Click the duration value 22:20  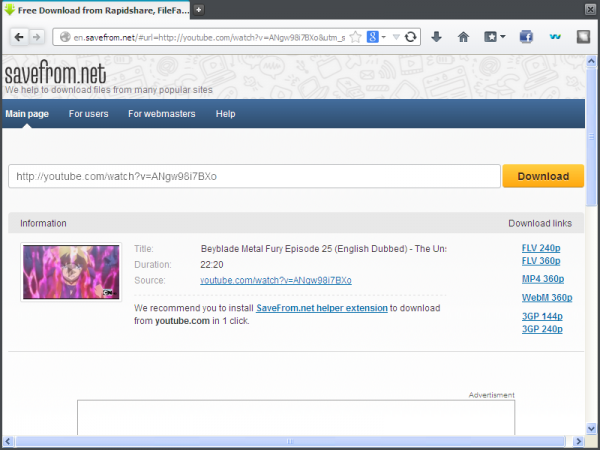[212, 265]
